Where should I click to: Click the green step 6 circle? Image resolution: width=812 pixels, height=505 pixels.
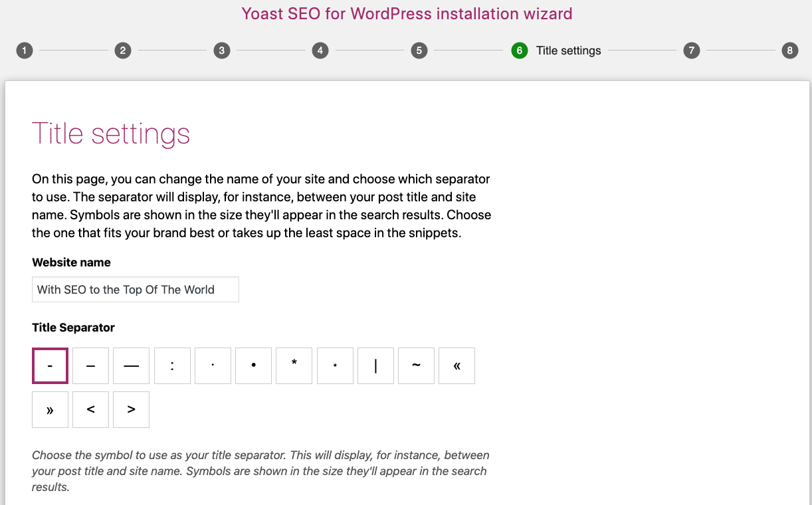pyautogui.click(x=520, y=50)
